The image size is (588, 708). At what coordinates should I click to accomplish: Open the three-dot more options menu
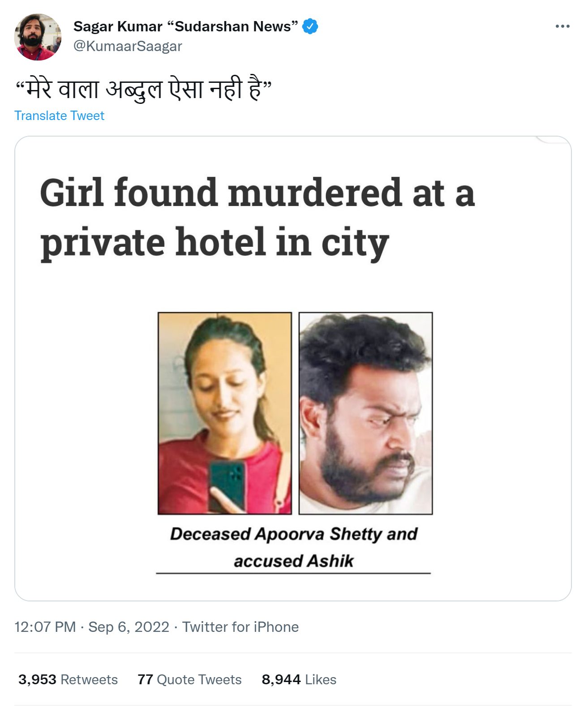[562, 26]
